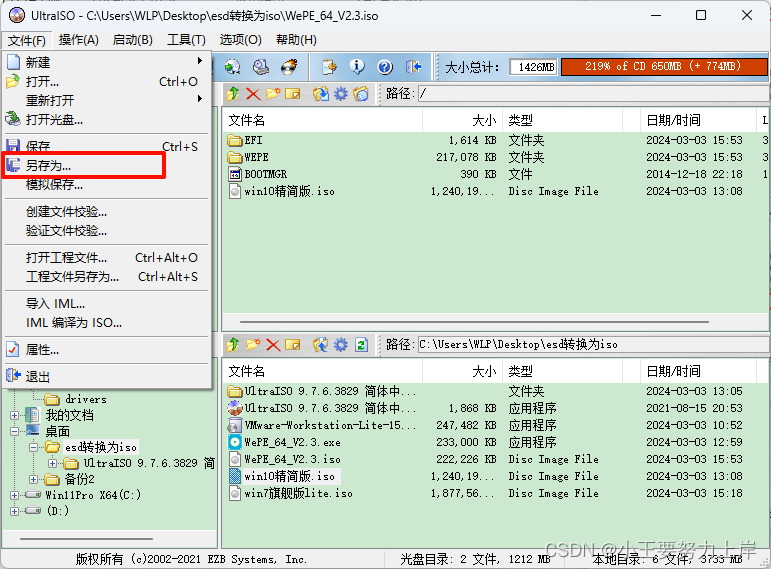Sort local files by 类型 column header
Viewport: 771px width, 569px height.
click(x=562, y=371)
